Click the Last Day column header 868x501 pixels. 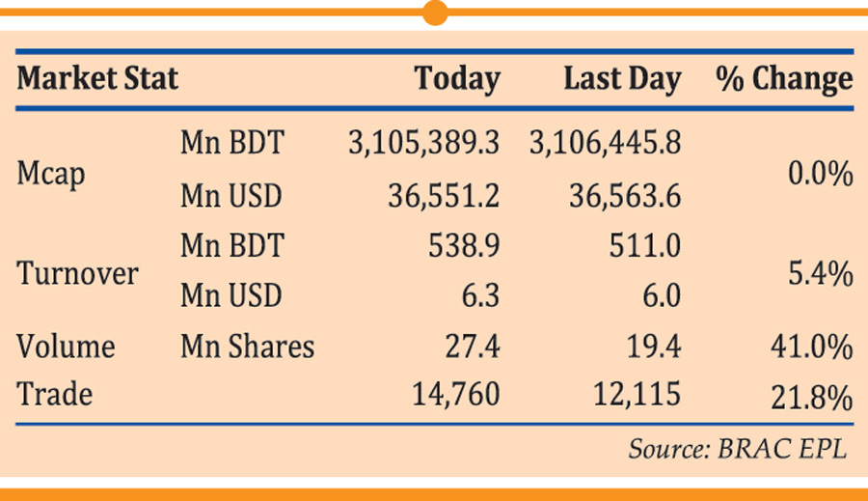[622, 79]
